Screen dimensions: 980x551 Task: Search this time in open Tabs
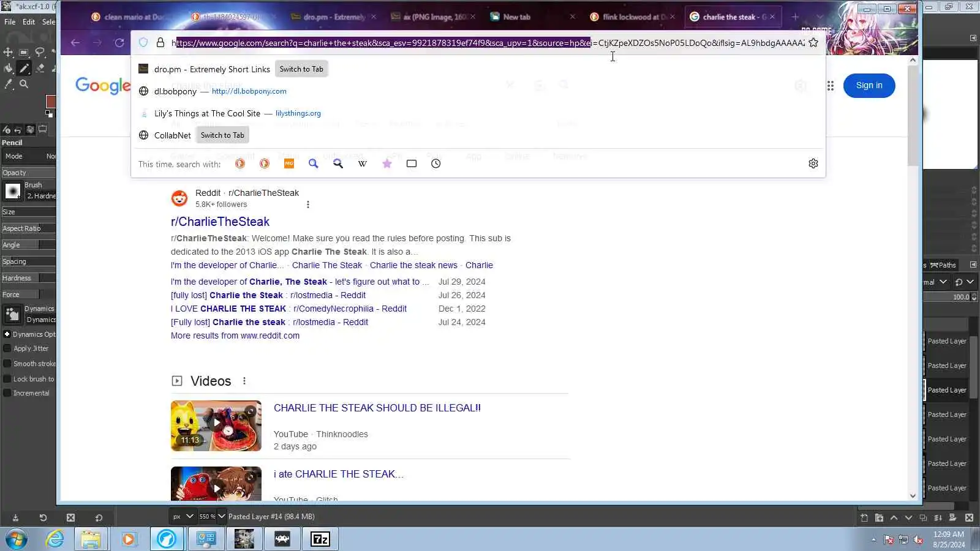(x=412, y=163)
